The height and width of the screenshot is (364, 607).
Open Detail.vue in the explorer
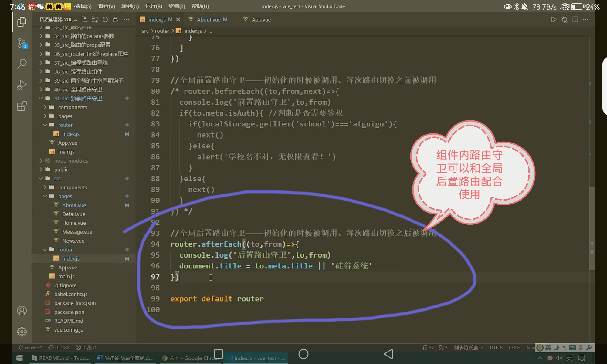tap(73, 214)
